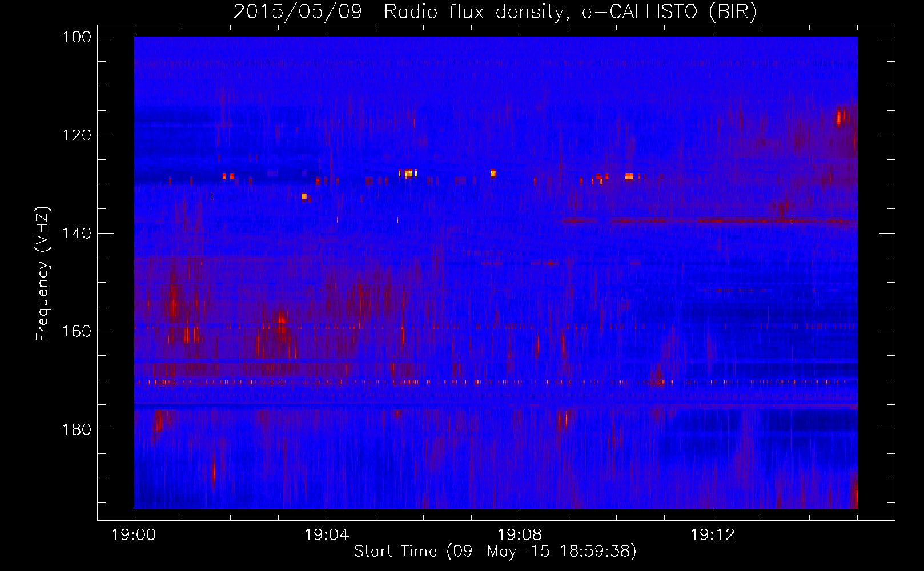Click the 19:04 time tick label
The height and width of the screenshot is (571, 924).
coord(327,535)
